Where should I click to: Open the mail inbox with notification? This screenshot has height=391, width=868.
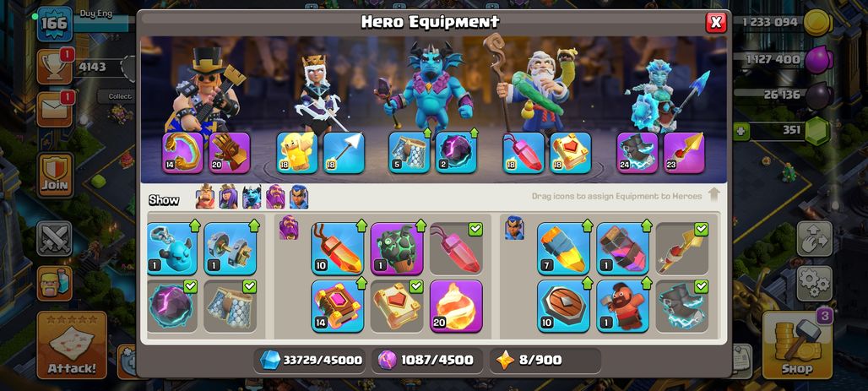click(55, 109)
